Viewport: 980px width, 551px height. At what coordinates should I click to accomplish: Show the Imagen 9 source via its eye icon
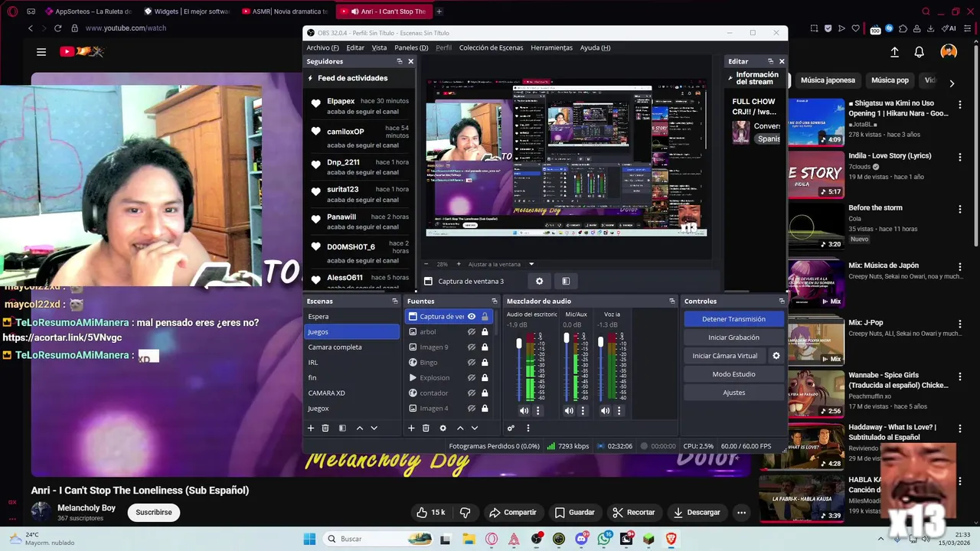click(472, 347)
